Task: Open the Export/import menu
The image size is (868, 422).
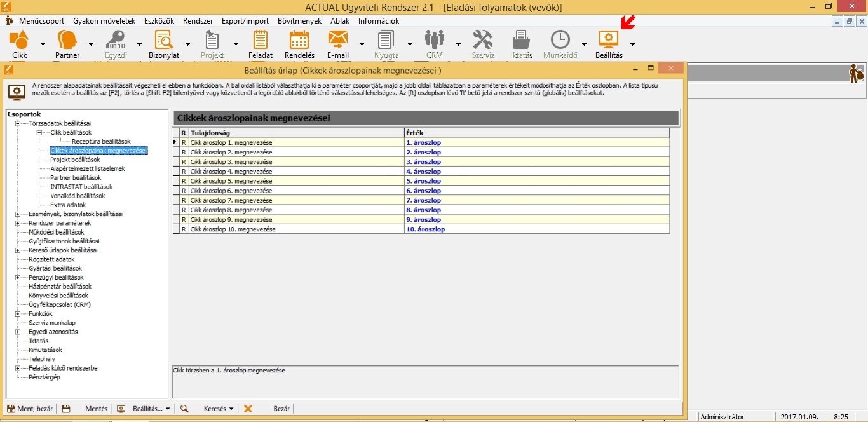Action: pos(245,21)
